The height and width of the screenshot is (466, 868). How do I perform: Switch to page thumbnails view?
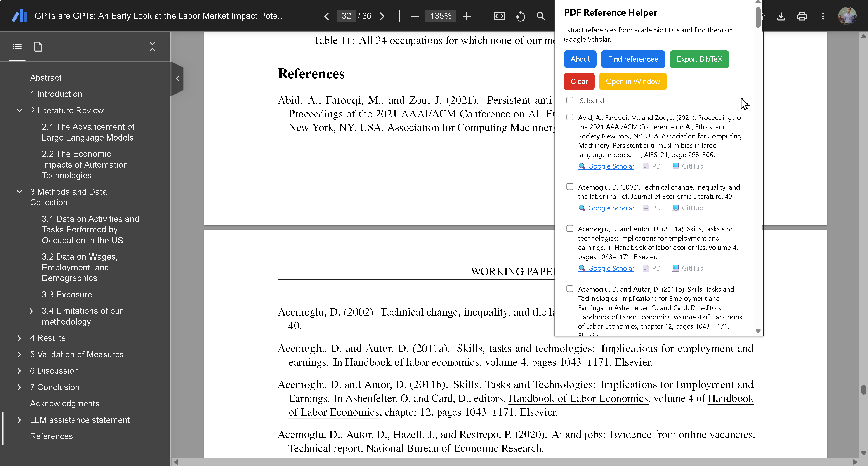(x=38, y=47)
